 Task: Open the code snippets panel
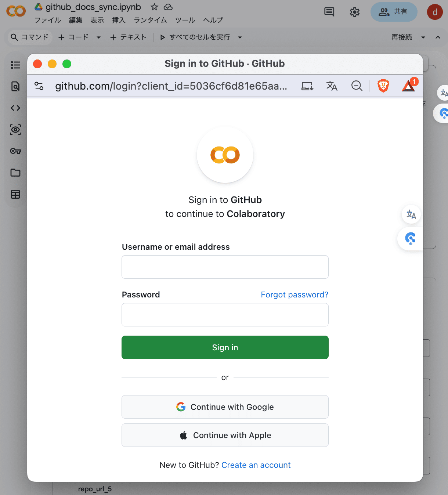click(15, 108)
